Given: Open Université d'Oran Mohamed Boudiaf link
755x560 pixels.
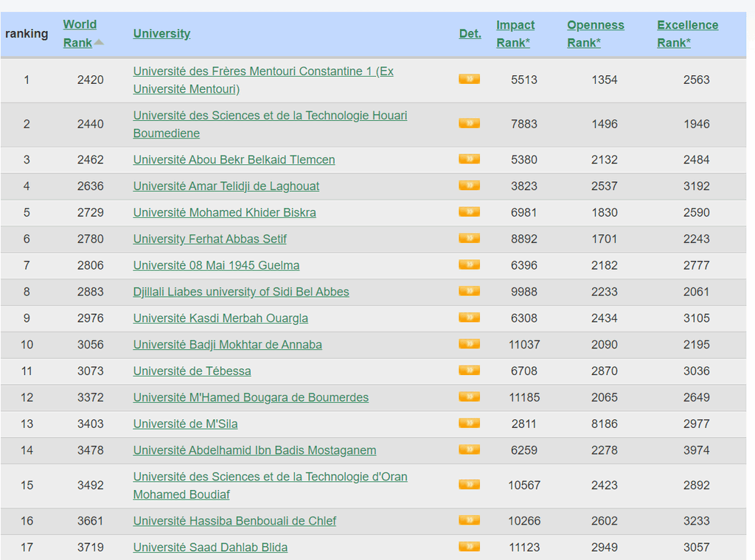Looking at the screenshot, I should pyautogui.click(x=270, y=486).
